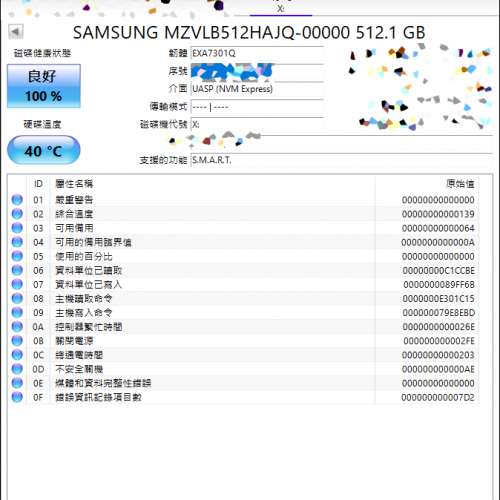Click the previous disk arrow button
This screenshot has width=500, height=500.
click(16, 32)
